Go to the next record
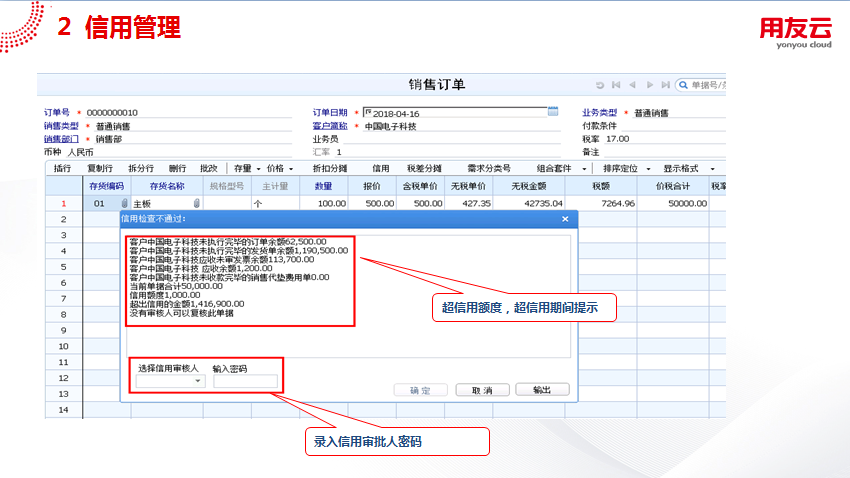Image resolution: width=850 pixels, height=478 pixels. [649, 85]
